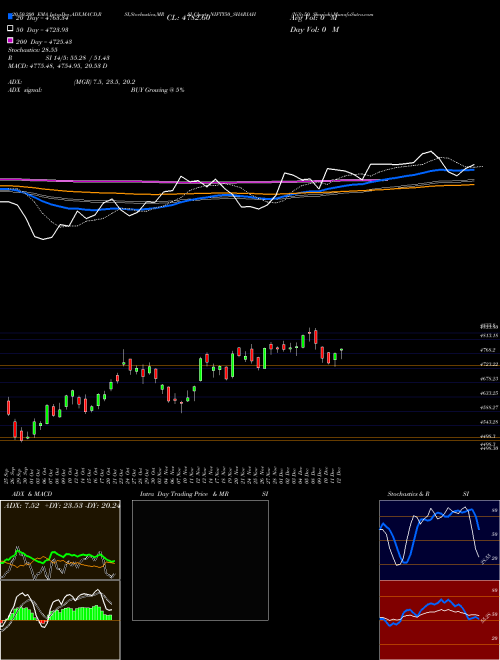Click the RSI 14/3 value readout line

tap(59, 58)
